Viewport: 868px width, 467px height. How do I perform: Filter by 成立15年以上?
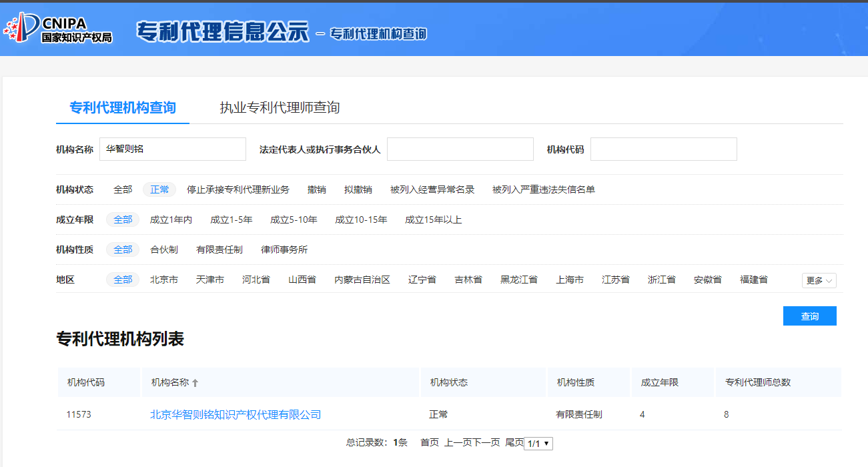[433, 219]
